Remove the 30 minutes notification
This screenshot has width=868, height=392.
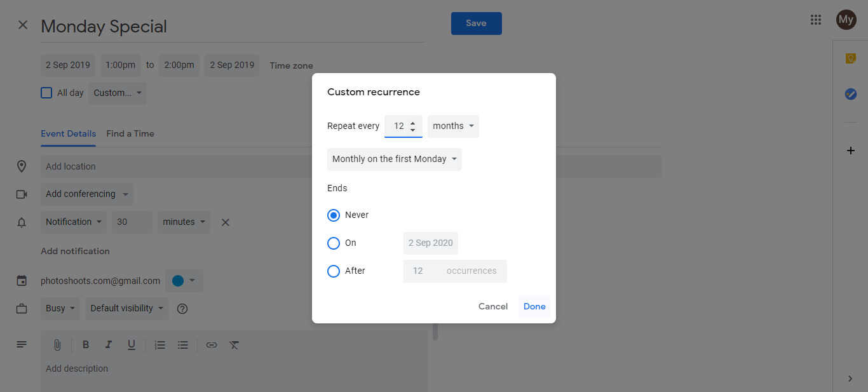point(225,222)
